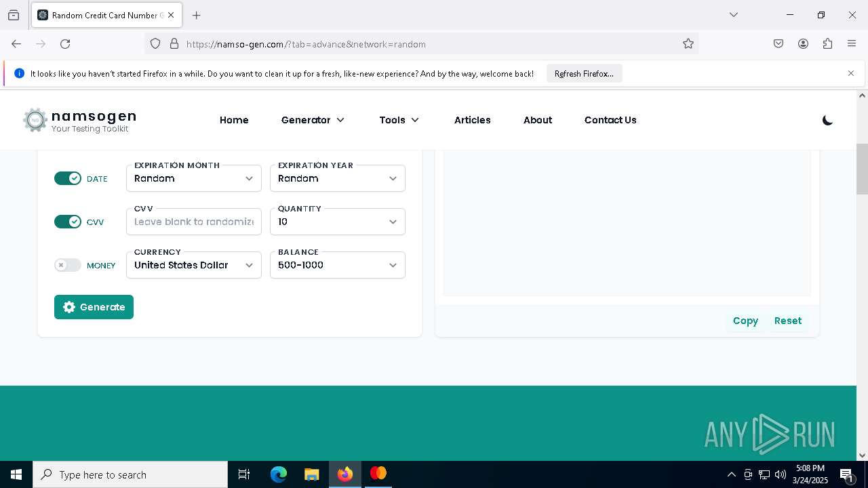List all tabs dropdown arrow

point(734,15)
